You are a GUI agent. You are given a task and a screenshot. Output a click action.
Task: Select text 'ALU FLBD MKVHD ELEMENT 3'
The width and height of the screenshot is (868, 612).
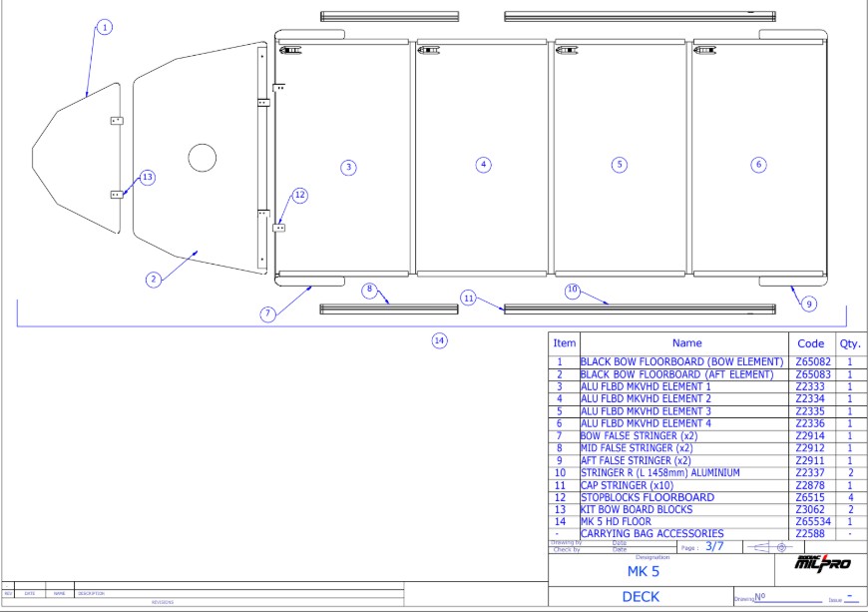646,411
